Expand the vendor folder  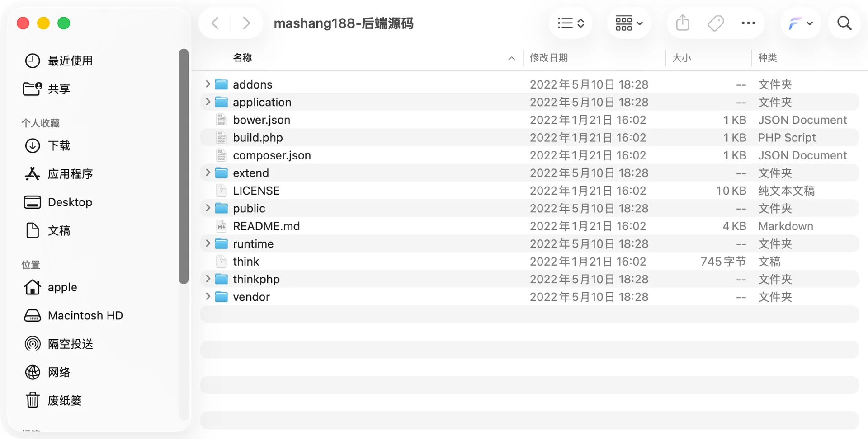[208, 296]
